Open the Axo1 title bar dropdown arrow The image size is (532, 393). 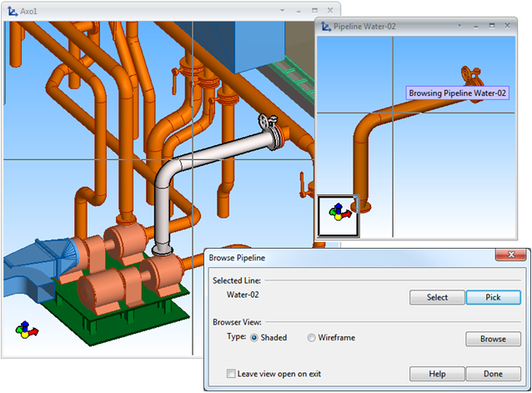coord(283,10)
